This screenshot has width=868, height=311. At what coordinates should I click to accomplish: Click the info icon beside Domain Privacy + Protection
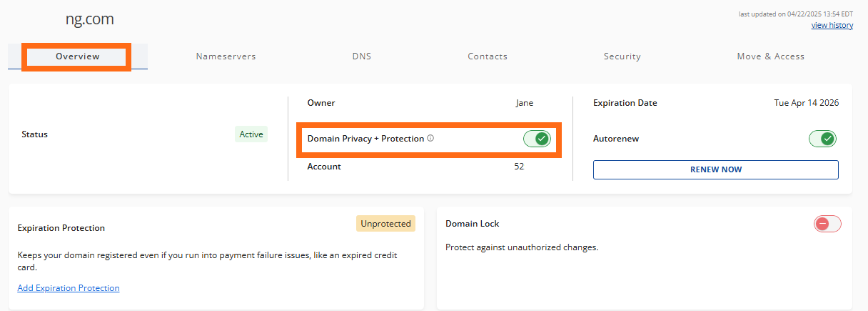pyautogui.click(x=430, y=138)
